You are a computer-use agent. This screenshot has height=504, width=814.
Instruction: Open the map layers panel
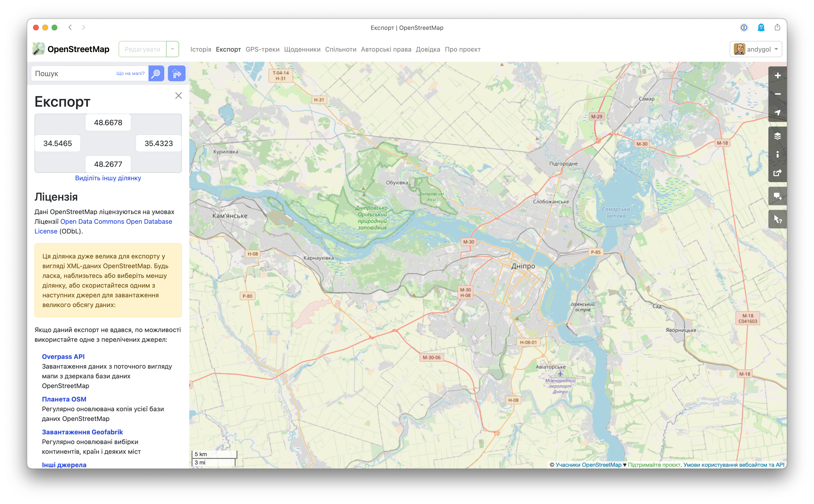[x=777, y=136]
